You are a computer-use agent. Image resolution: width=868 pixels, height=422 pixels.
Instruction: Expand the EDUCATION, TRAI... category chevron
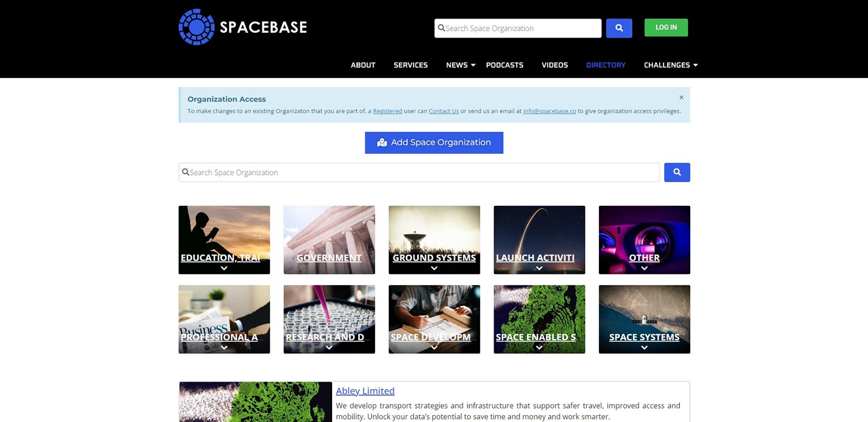point(224,268)
